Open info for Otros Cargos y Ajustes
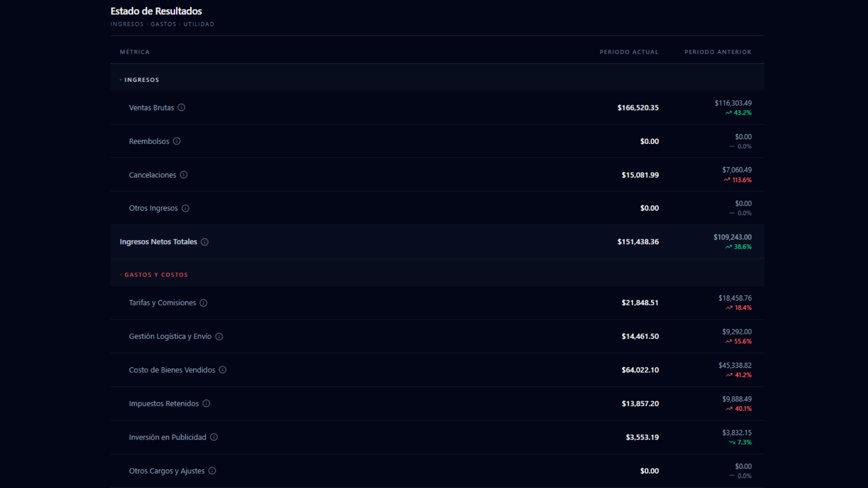The width and height of the screenshot is (868, 488). (212, 471)
